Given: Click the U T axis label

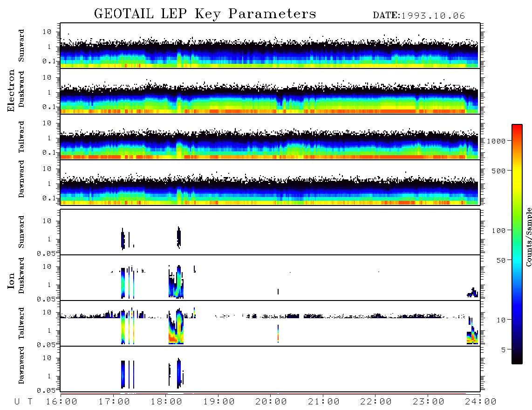Looking at the screenshot, I should pyautogui.click(x=23, y=402).
